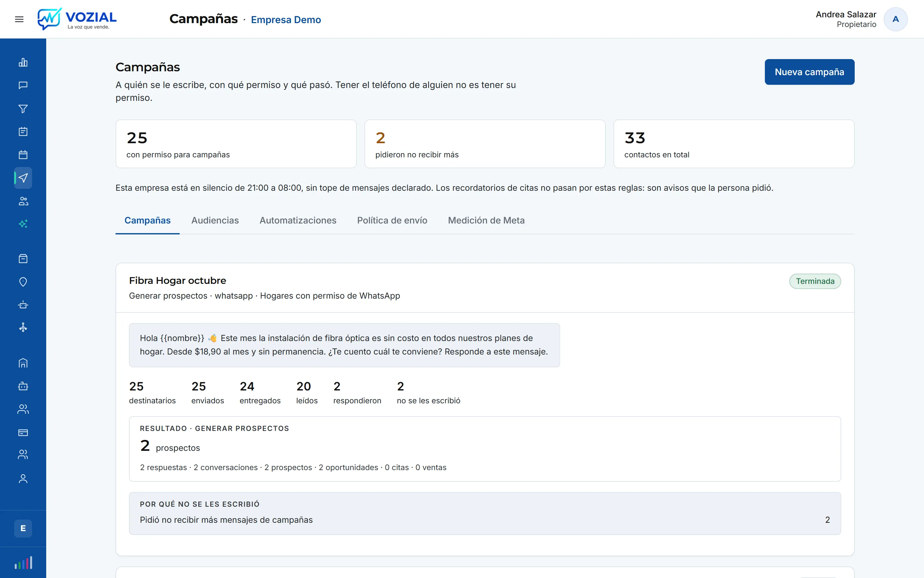Open the contacts icon below paper plane
Viewport: 924px width, 578px height.
(23, 201)
